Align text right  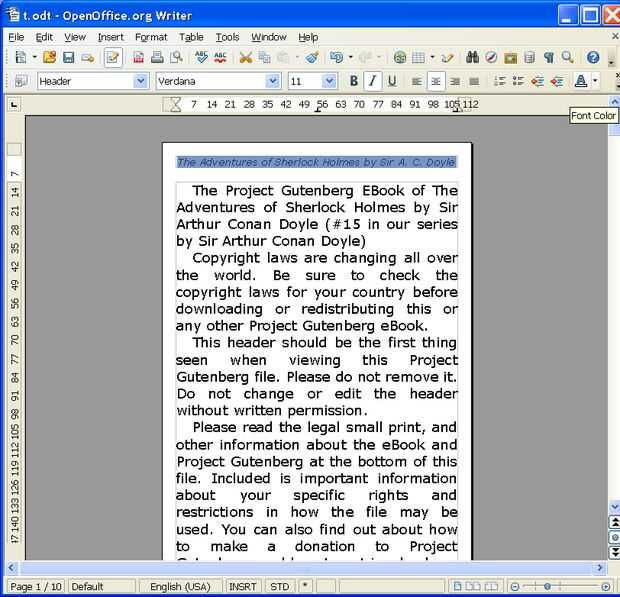pos(455,81)
